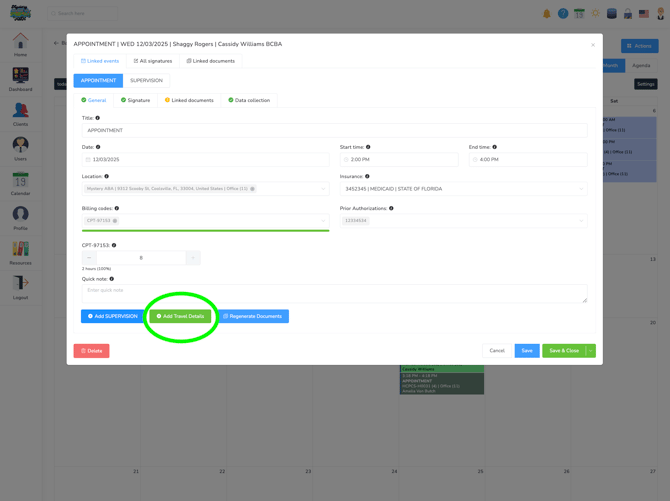The width and height of the screenshot is (670, 501).
Task: Click the info icon next to Insurance
Action: pos(367,176)
